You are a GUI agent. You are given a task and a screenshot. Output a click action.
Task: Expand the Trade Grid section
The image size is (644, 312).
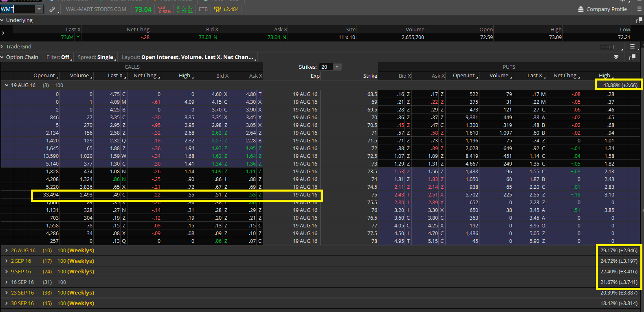tap(2, 47)
